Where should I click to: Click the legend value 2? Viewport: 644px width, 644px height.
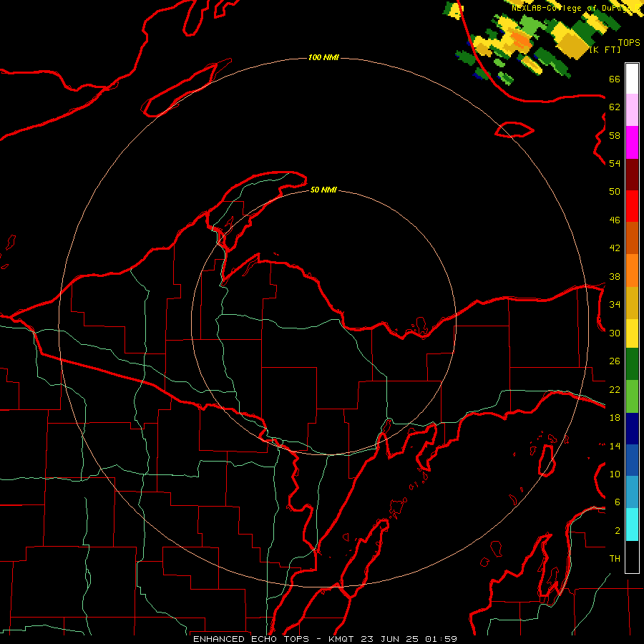(618, 531)
